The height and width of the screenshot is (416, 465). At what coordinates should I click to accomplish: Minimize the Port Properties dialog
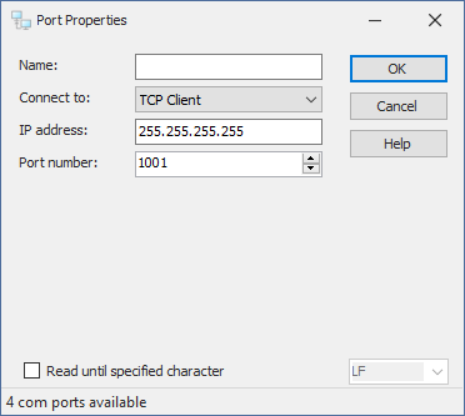click(x=375, y=21)
